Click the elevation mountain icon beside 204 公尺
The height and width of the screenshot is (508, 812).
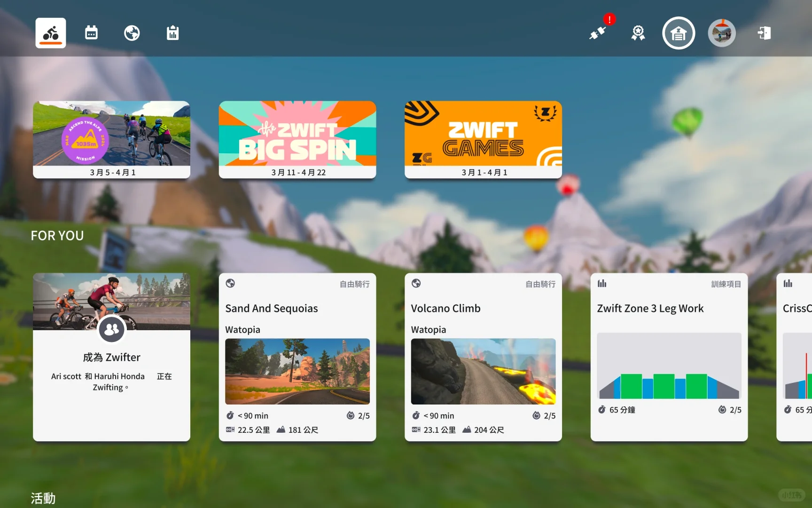click(467, 429)
